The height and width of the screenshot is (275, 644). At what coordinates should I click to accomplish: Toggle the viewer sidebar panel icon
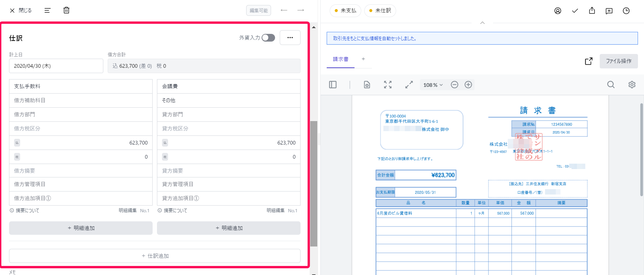pyautogui.click(x=333, y=85)
